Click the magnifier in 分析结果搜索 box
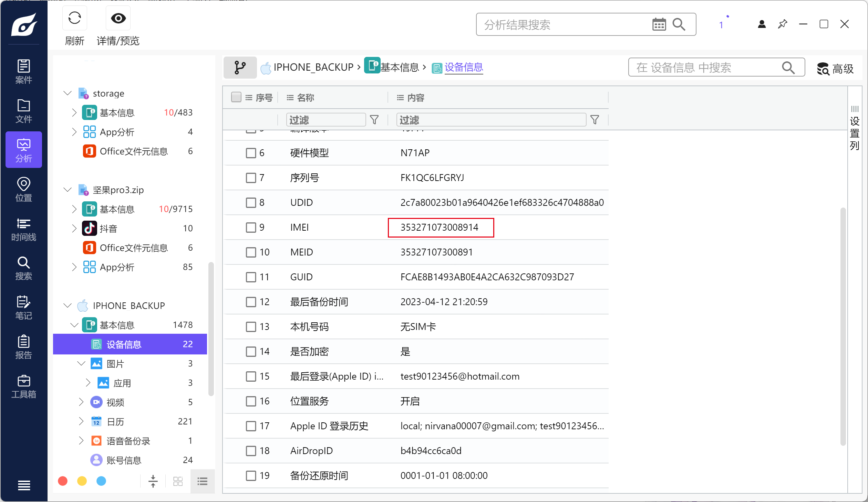 [679, 24]
